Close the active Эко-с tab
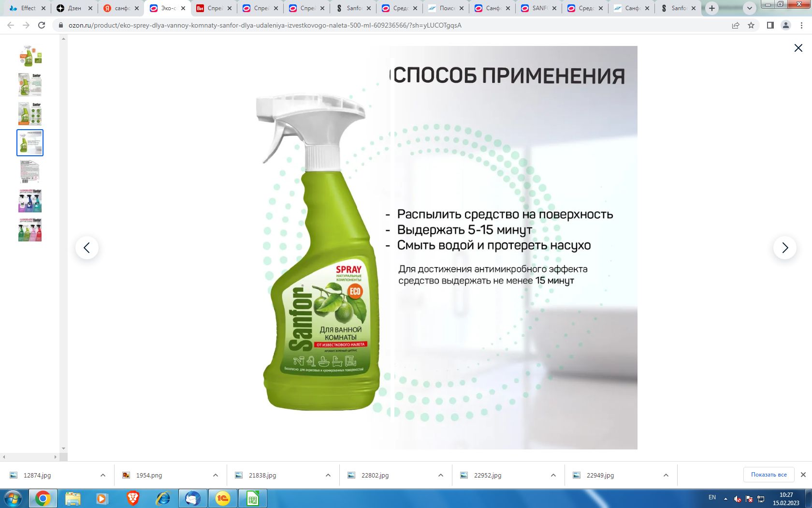 click(x=183, y=8)
